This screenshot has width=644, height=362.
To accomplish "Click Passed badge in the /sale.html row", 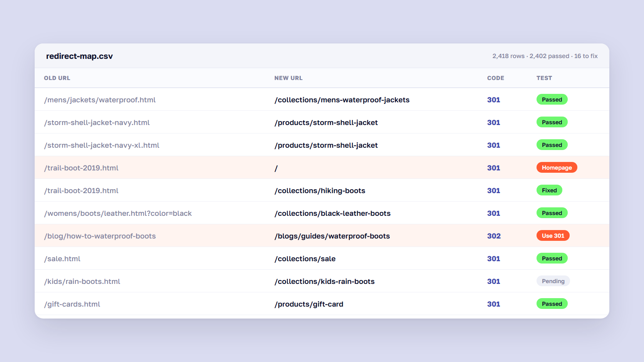I will point(552,259).
